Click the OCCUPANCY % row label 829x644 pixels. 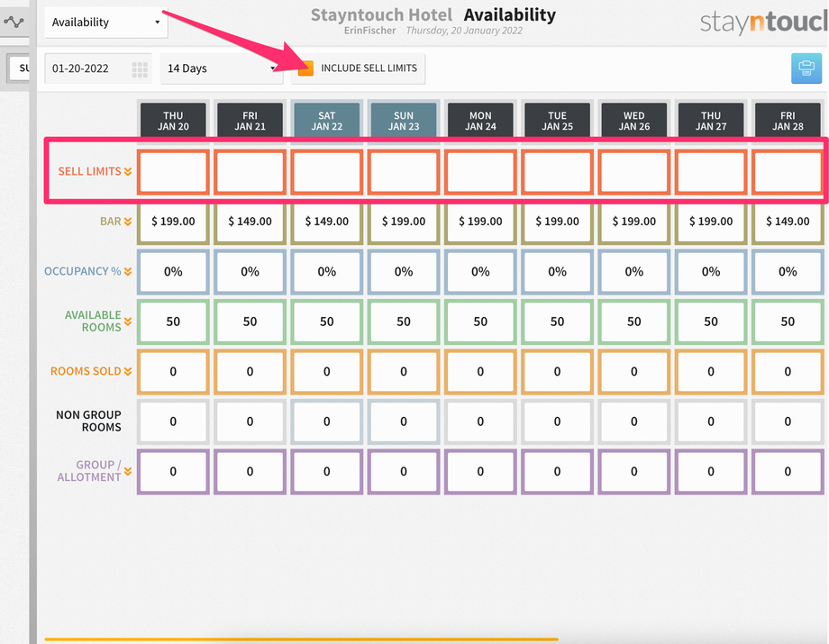(83, 271)
